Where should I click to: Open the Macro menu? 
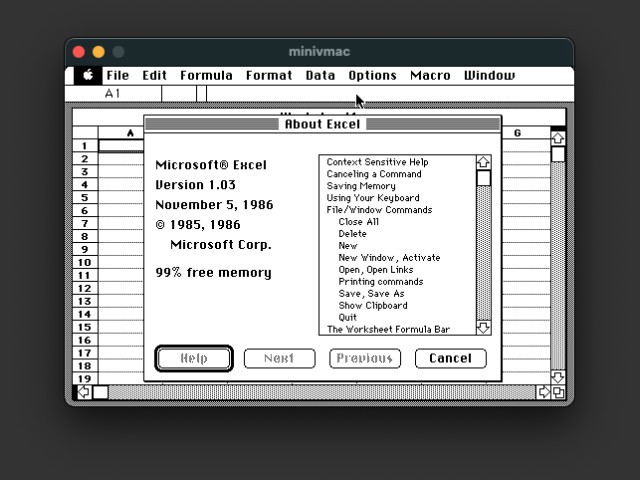(430, 76)
